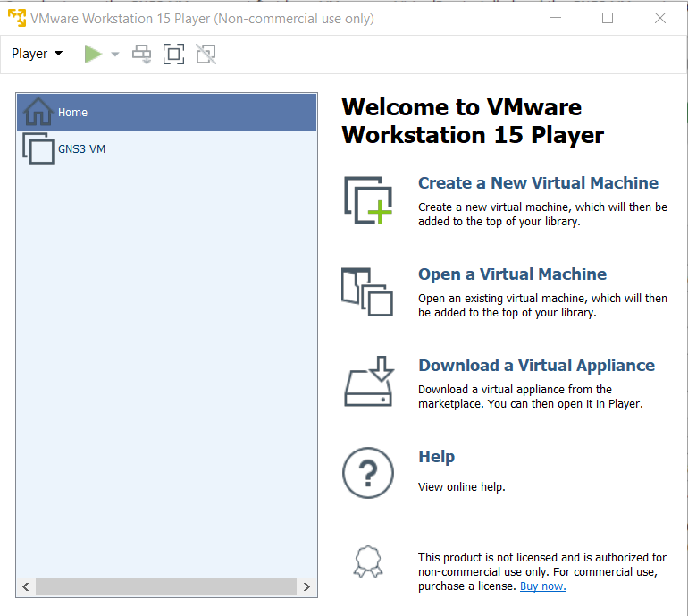Click the Open a Virtual Machine icon
The image size is (688, 616).
coord(367,292)
